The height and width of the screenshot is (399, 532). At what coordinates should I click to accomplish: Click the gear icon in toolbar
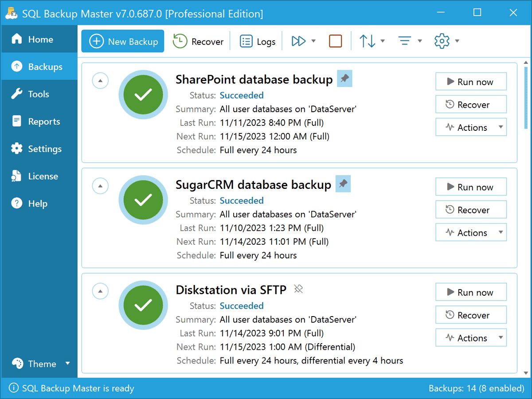coord(442,41)
